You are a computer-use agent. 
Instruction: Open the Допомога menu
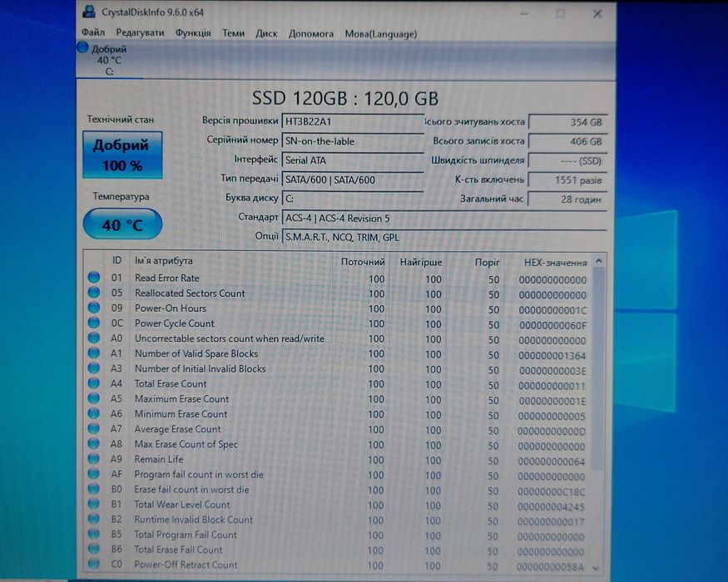pos(311,34)
